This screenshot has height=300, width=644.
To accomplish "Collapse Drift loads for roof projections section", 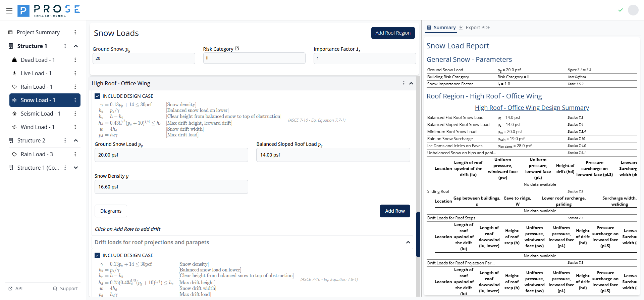I will click(408, 242).
